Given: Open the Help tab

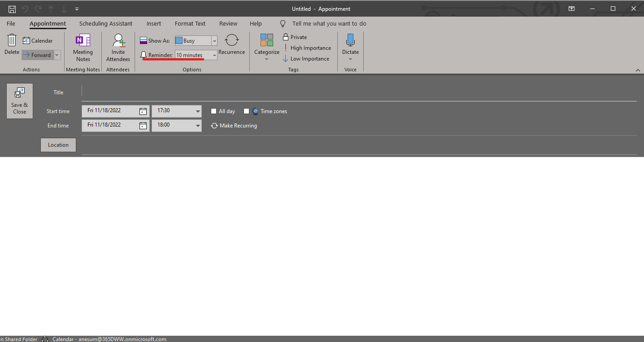Looking at the screenshot, I should pyautogui.click(x=256, y=24).
